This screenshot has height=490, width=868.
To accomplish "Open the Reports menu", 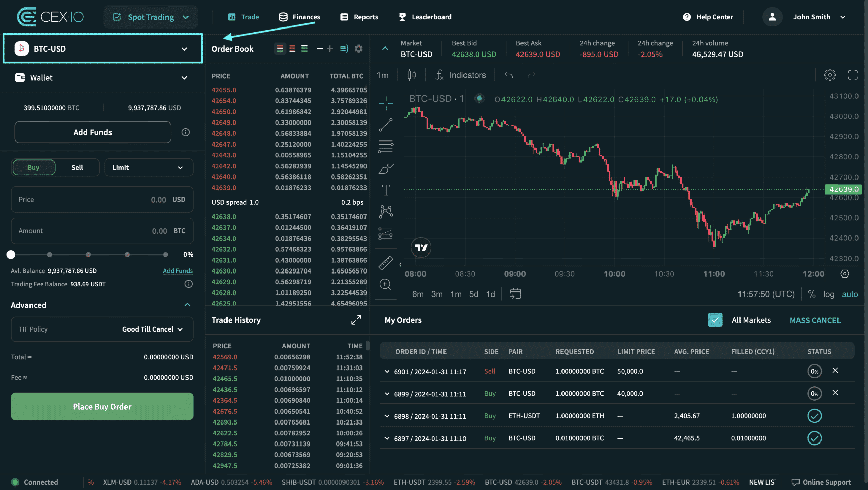I will (x=359, y=17).
